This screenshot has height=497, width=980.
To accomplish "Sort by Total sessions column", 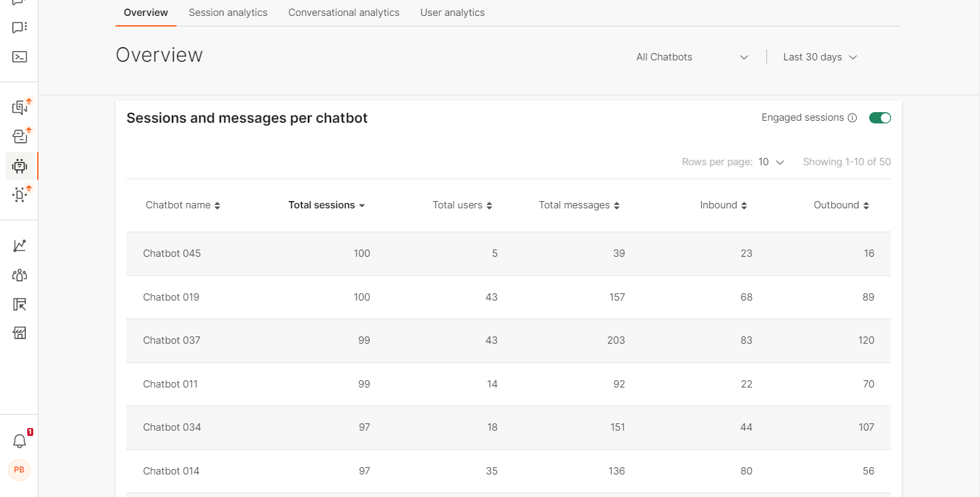I will [x=326, y=206].
